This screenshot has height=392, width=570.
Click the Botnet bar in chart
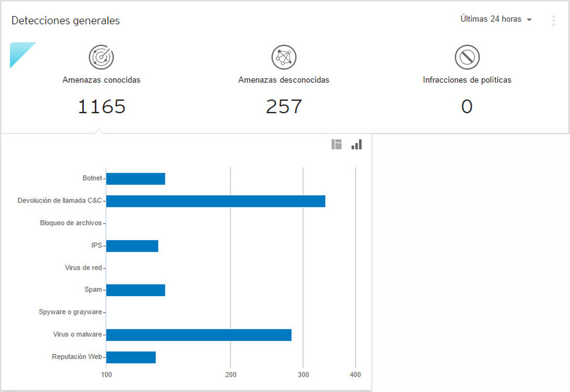(x=136, y=179)
